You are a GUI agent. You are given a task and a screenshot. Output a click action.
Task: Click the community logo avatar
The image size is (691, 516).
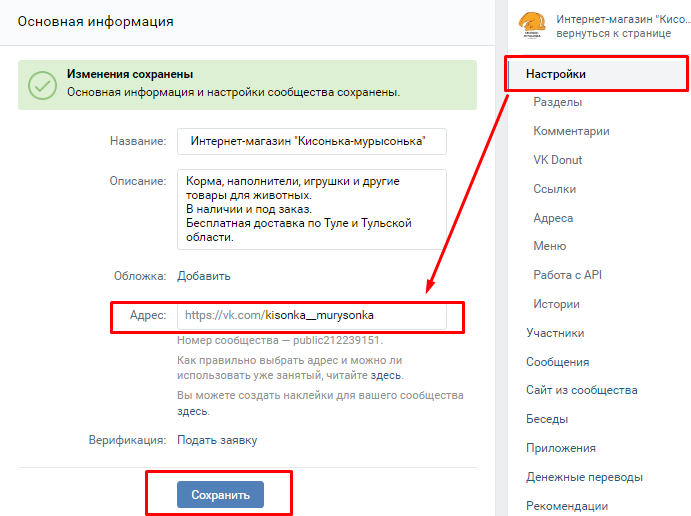tap(533, 26)
